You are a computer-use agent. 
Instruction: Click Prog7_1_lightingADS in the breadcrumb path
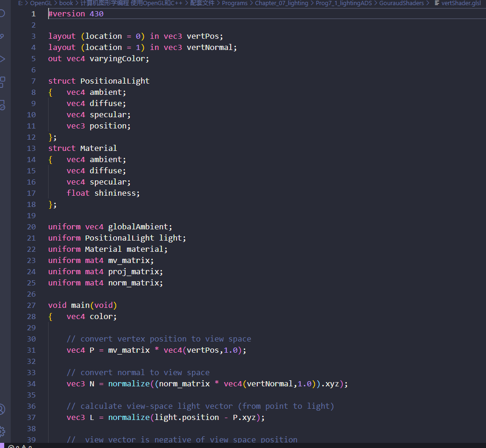[x=344, y=3]
